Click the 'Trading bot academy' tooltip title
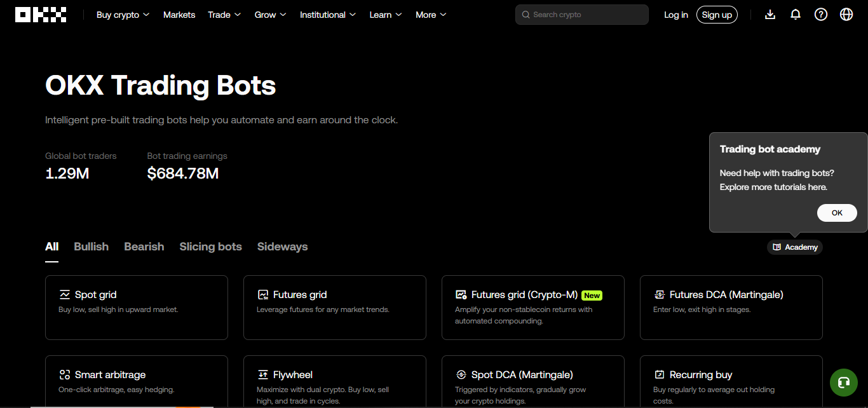Screen dimensions: 868x408 (770, 149)
